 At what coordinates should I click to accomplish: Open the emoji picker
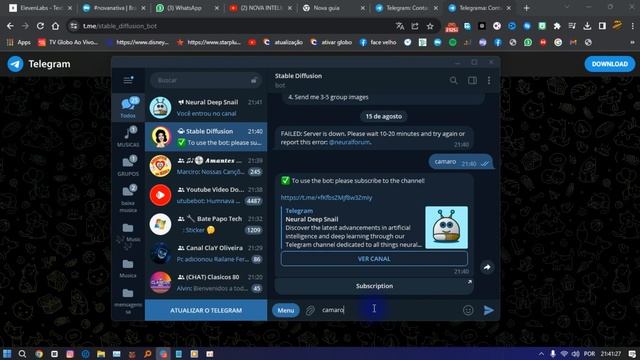(x=468, y=310)
